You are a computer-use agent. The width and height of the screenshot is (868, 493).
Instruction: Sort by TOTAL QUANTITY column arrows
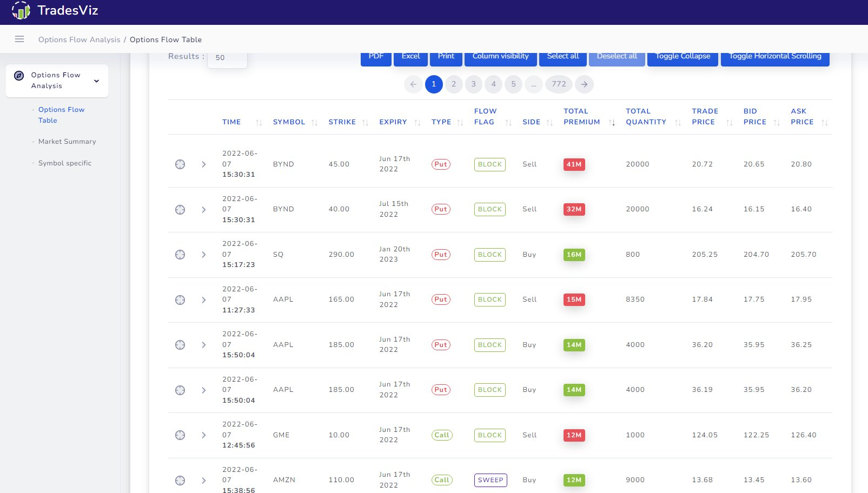pos(678,123)
